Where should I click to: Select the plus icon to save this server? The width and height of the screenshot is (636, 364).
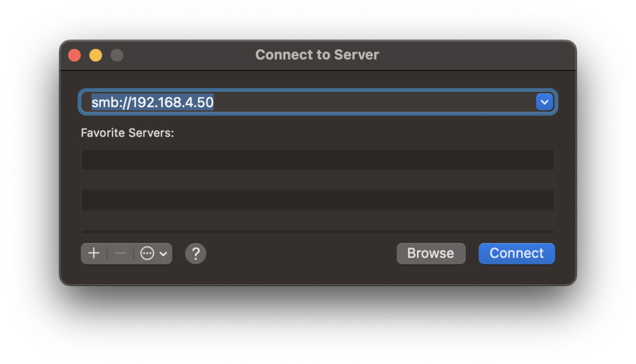(93, 254)
